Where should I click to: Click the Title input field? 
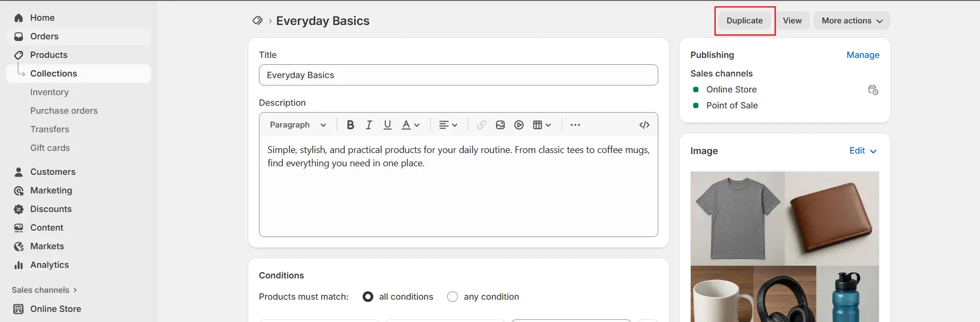click(x=458, y=75)
